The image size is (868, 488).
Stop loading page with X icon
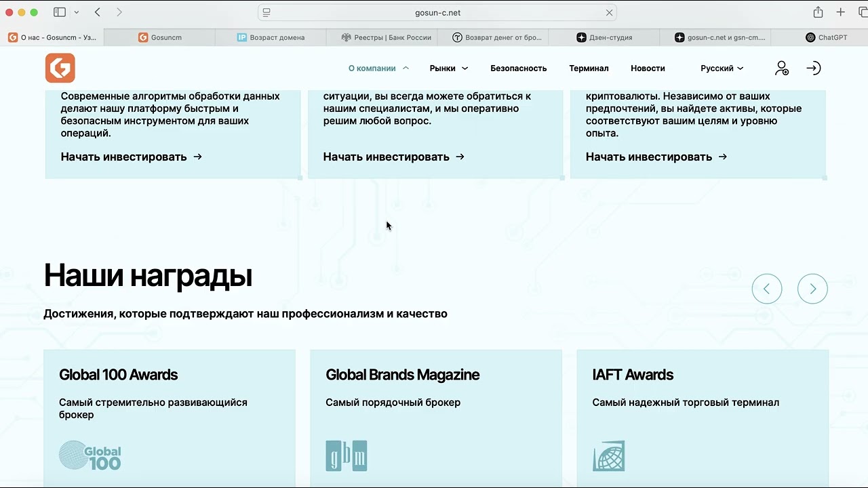[x=609, y=12]
